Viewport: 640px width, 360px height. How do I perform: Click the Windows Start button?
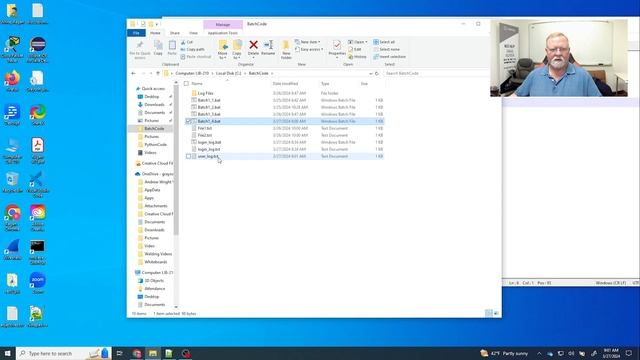coord(7,353)
